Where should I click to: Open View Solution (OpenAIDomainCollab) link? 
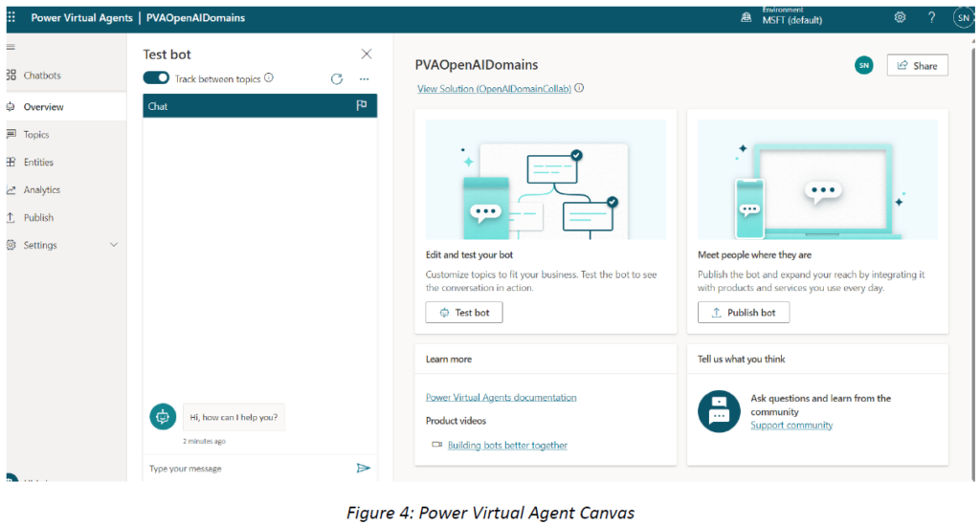[x=494, y=89]
